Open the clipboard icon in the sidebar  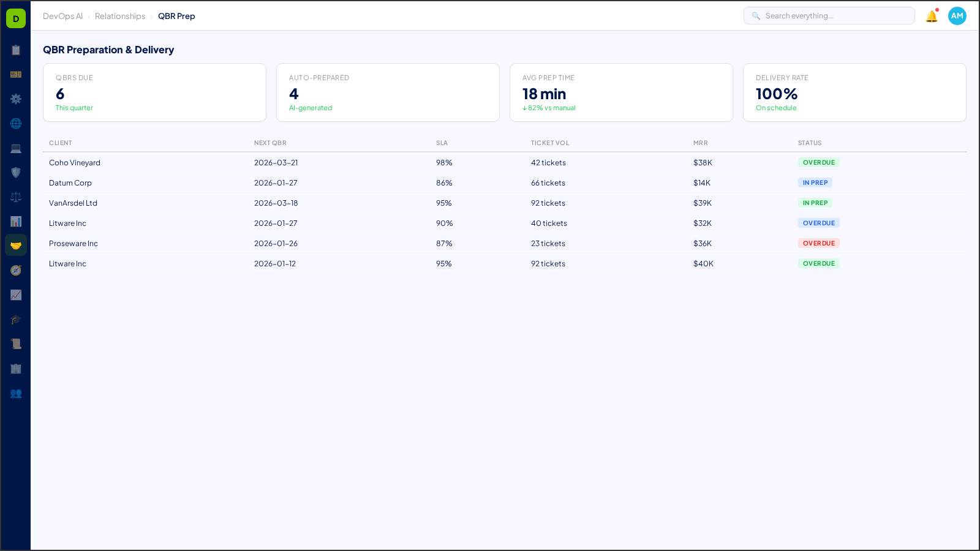coord(16,50)
